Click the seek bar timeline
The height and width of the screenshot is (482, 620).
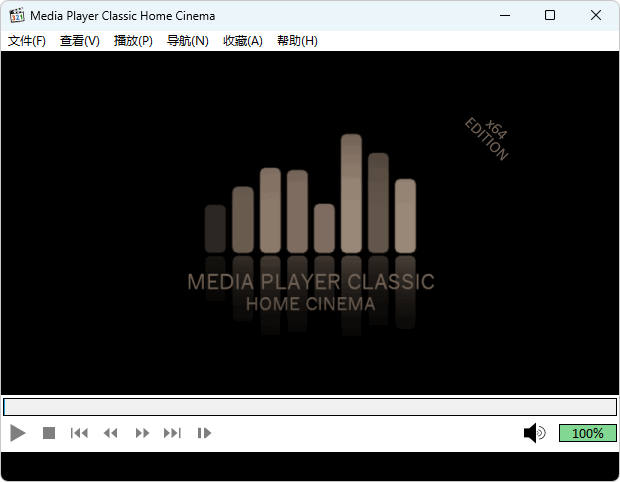click(310, 407)
